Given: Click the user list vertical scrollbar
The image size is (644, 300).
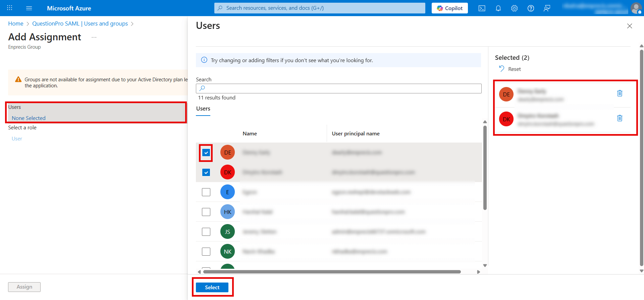Looking at the screenshot, I should coord(485,168).
